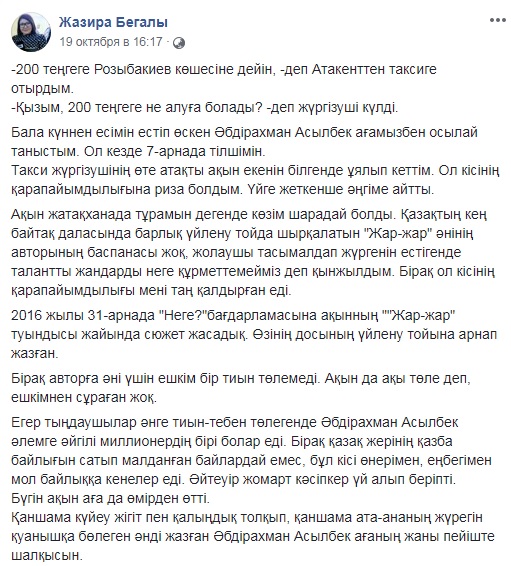Screen dimensions: 511x566
Task: Click the final sentence starting with Қаншама күйеу
Action: tap(253, 536)
